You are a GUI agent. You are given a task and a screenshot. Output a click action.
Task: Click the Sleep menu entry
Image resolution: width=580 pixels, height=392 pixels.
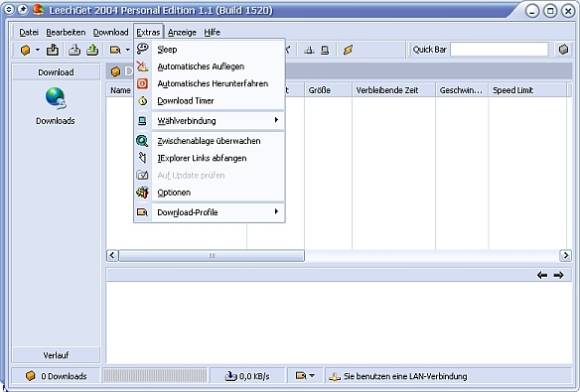[209, 49]
